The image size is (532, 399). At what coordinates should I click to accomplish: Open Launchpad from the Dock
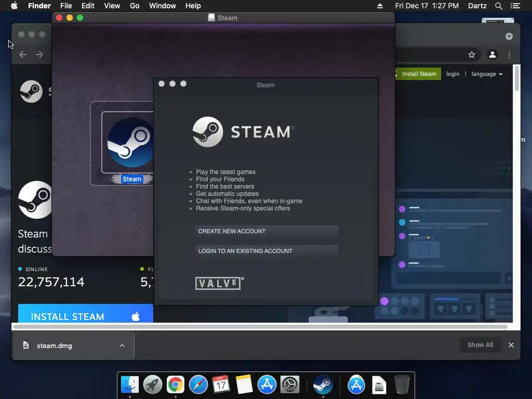[x=153, y=384]
